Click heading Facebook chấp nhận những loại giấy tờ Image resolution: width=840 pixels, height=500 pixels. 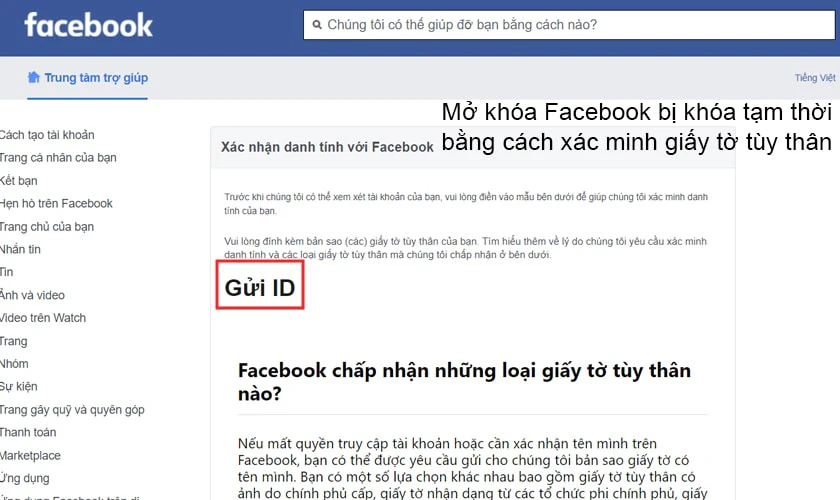point(464,382)
